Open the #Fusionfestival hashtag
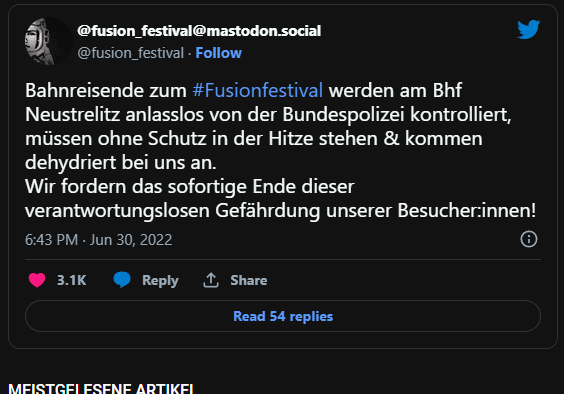Screen dimensions: 564x394 [258, 90]
